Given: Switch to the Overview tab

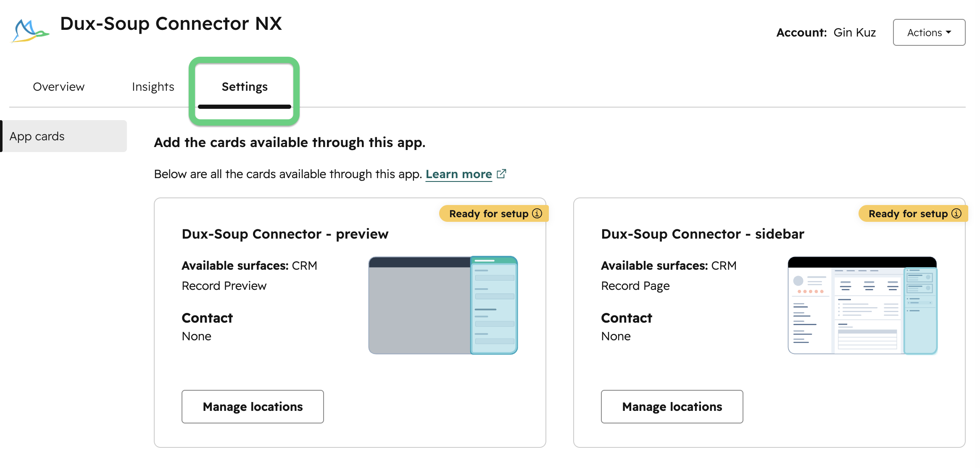Looking at the screenshot, I should point(59,87).
